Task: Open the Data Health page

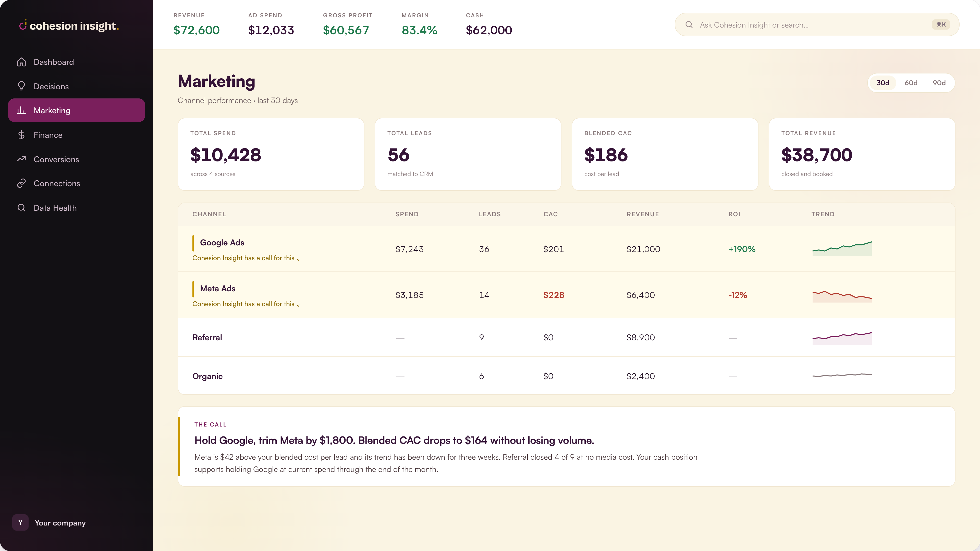Action: pyautogui.click(x=77, y=208)
